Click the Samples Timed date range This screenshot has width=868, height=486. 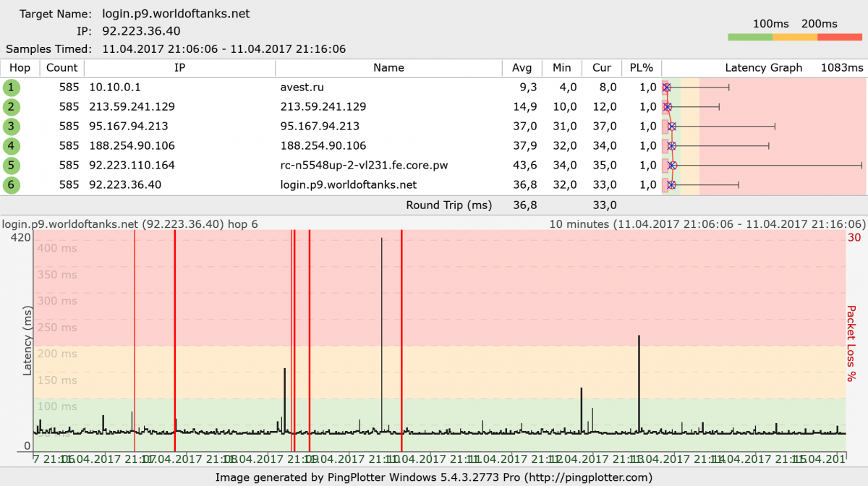click(x=224, y=49)
